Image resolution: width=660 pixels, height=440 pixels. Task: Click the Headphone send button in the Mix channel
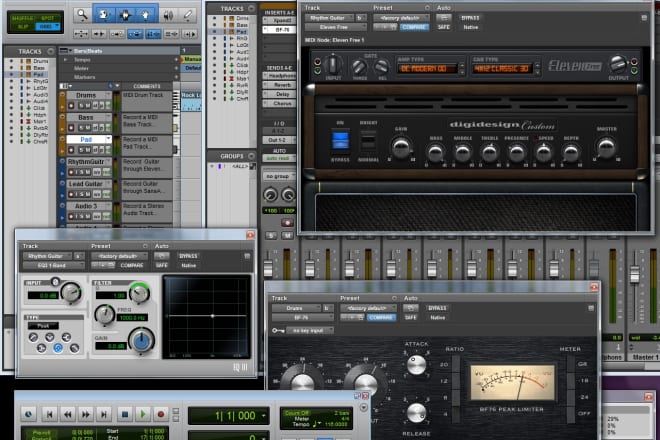(279, 76)
